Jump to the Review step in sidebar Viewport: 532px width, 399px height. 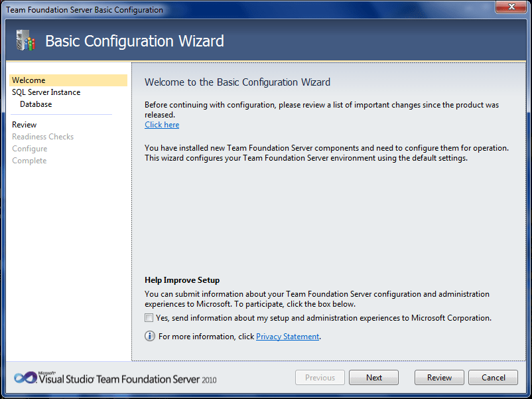pos(24,125)
